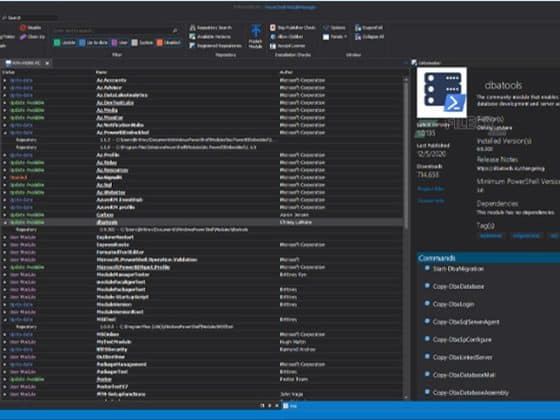This screenshot has width=560, height=420.
Task: Click the dbatools module logo image
Action: pyautogui.click(x=442, y=92)
